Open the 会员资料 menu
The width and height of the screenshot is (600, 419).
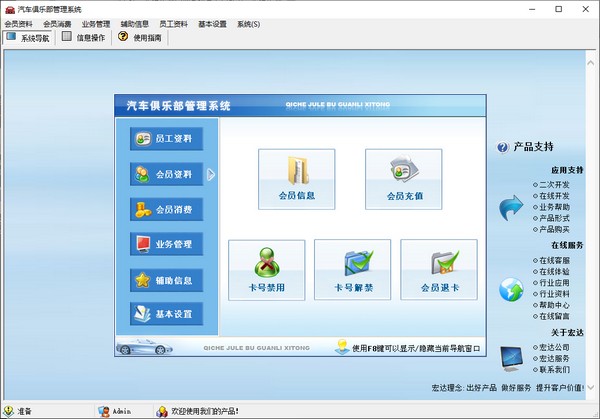(x=19, y=24)
